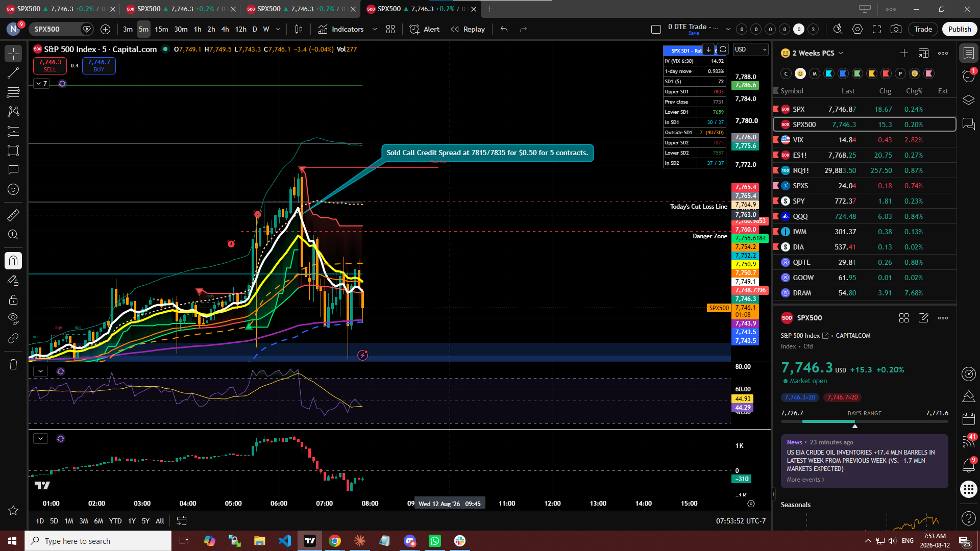Switch to the D daily timeframe
980x551 pixels.
255,30
